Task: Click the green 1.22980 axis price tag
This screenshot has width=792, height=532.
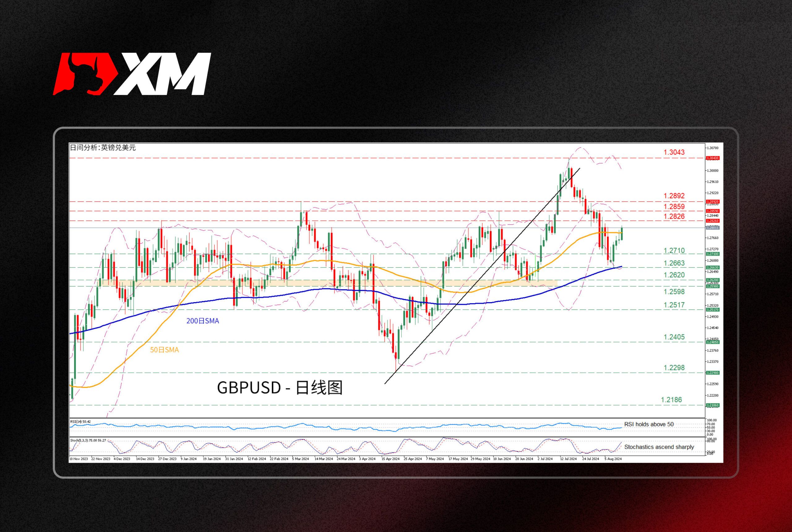Action: point(712,372)
